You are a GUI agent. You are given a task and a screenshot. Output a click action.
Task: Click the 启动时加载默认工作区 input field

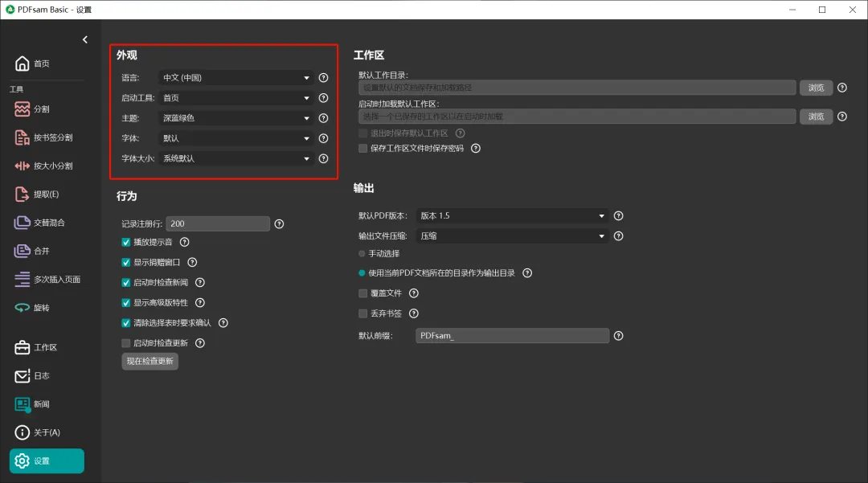[x=577, y=117]
